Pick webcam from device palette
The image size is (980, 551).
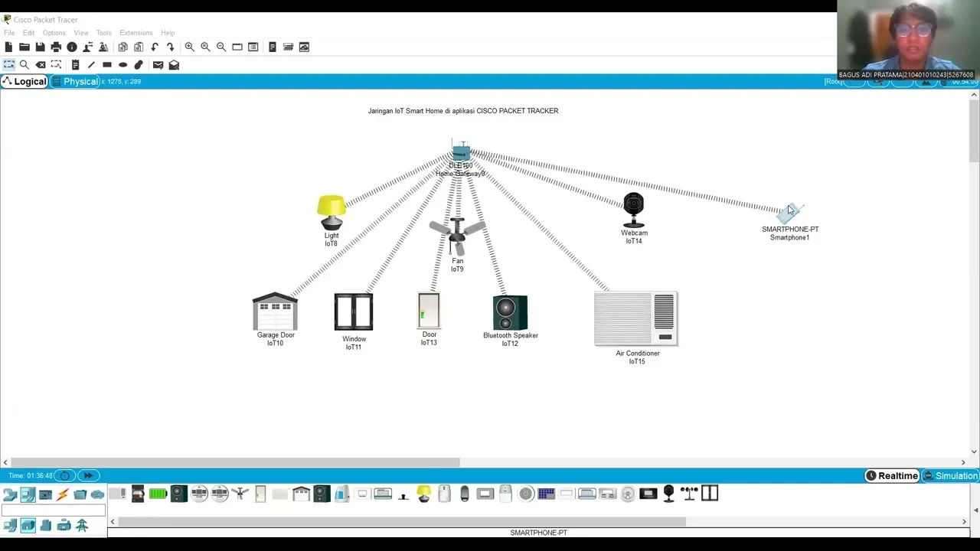(668, 494)
